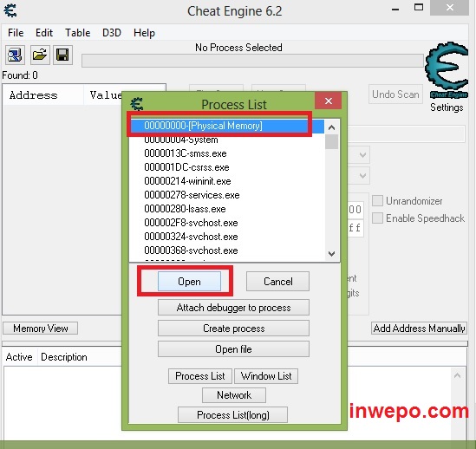
Task: Click the Active column header
Action: [x=19, y=357]
